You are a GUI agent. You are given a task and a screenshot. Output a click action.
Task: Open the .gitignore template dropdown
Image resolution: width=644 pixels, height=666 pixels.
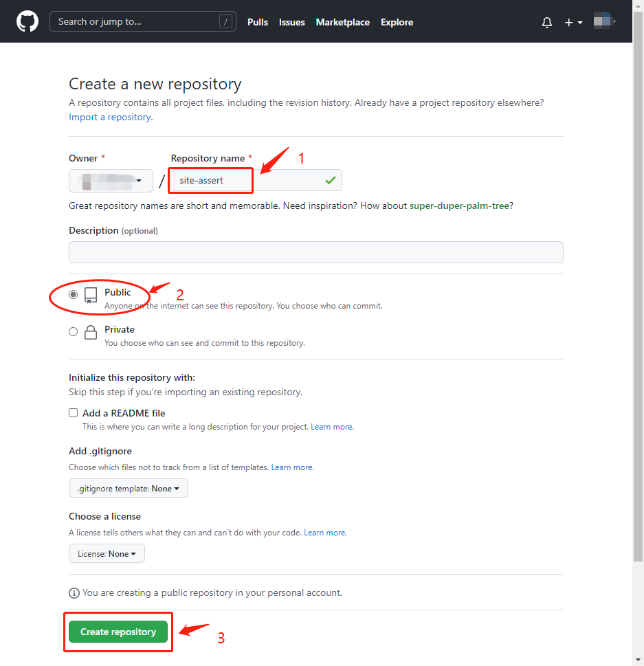click(128, 489)
